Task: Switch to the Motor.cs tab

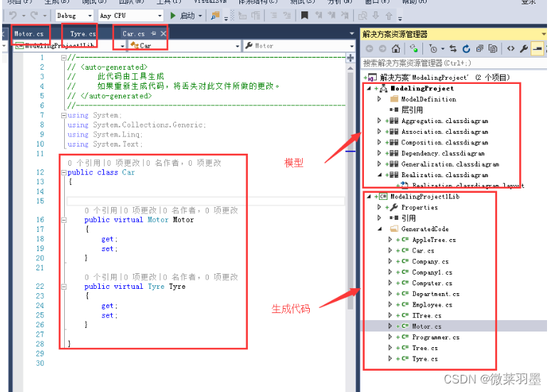Action: pos(29,33)
